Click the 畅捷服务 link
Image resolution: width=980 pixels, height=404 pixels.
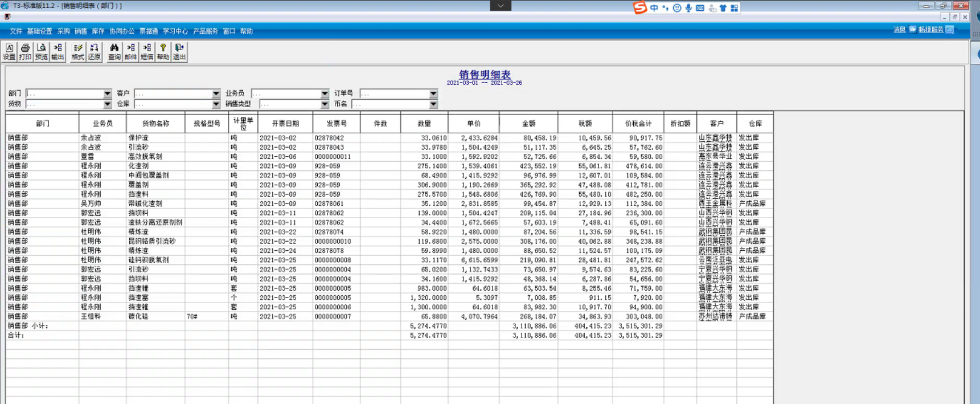click(x=931, y=30)
